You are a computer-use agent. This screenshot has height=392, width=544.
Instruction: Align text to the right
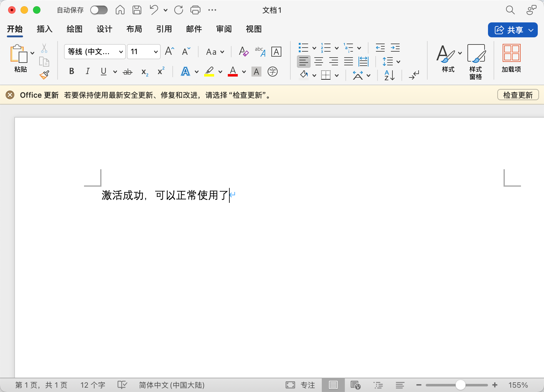pos(334,62)
